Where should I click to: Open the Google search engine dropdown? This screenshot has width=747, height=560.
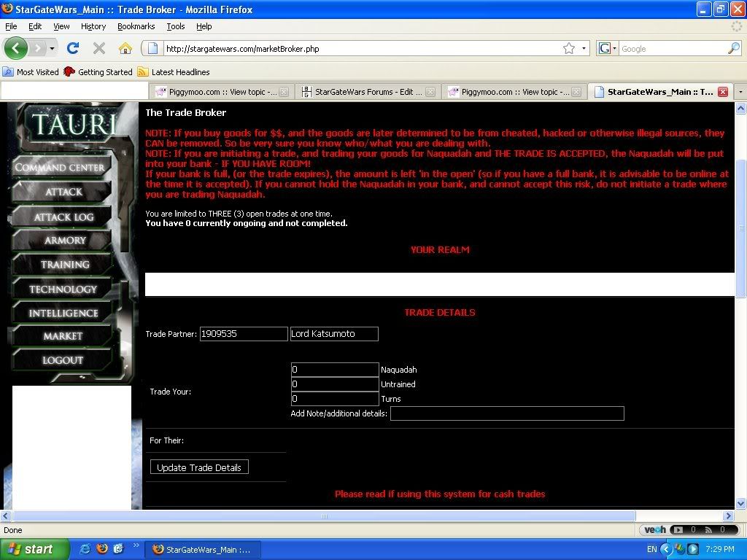(x=608, y=49)
